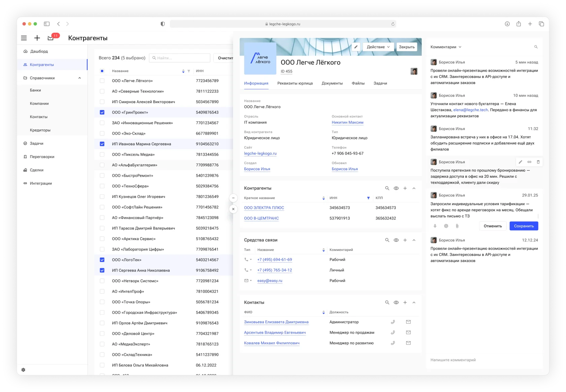Open the Комментарии dropdown
Viewport: 566px width, 392px height.
pos(446,47)
